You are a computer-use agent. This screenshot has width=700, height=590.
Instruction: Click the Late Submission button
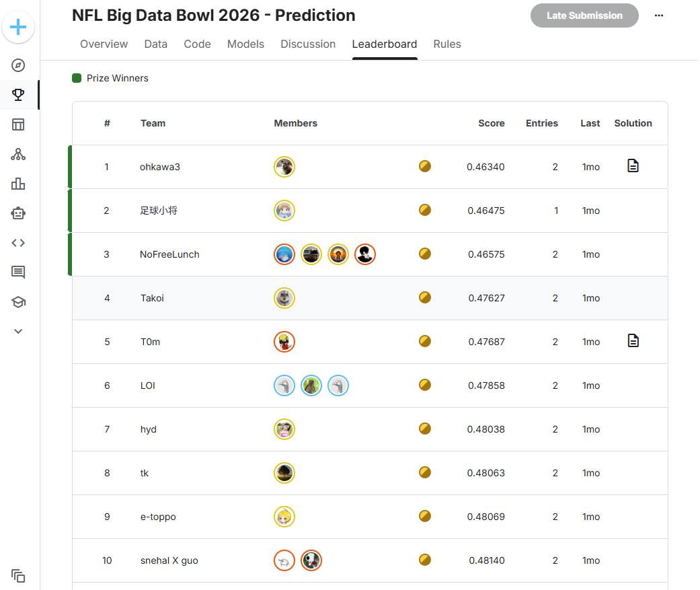click(x=584, y=15)
